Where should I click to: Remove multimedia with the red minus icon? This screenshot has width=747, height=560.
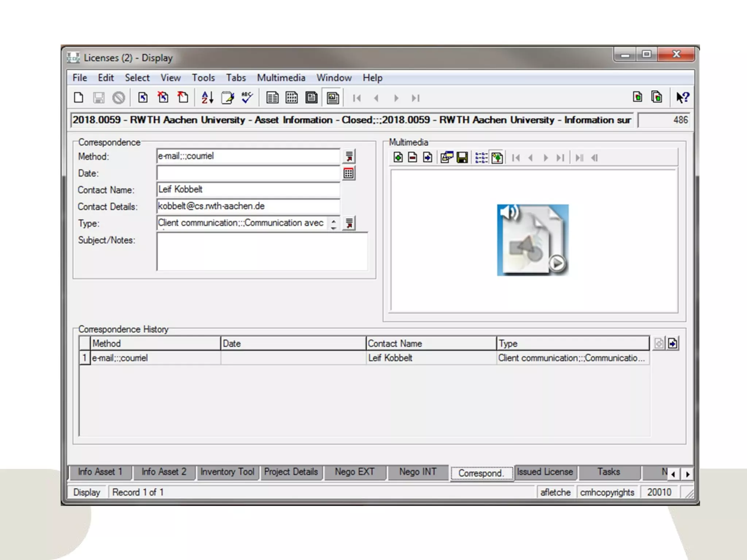click(413, 157)
